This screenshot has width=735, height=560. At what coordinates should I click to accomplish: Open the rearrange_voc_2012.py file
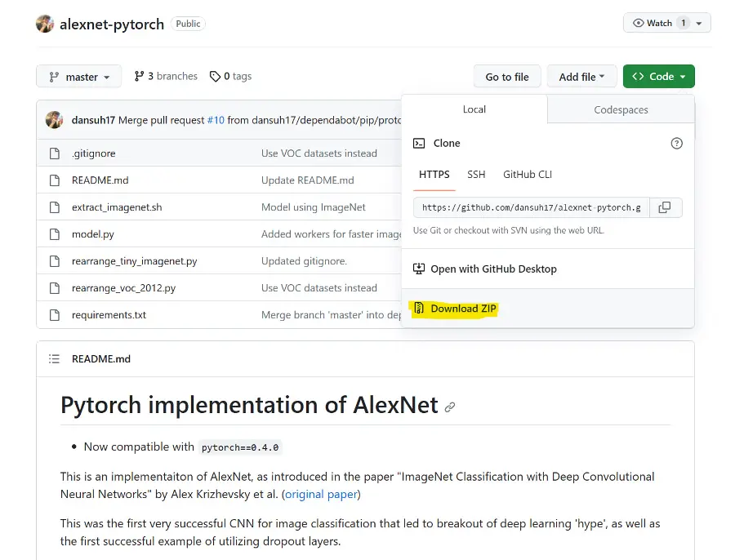[x=124, y=288]
